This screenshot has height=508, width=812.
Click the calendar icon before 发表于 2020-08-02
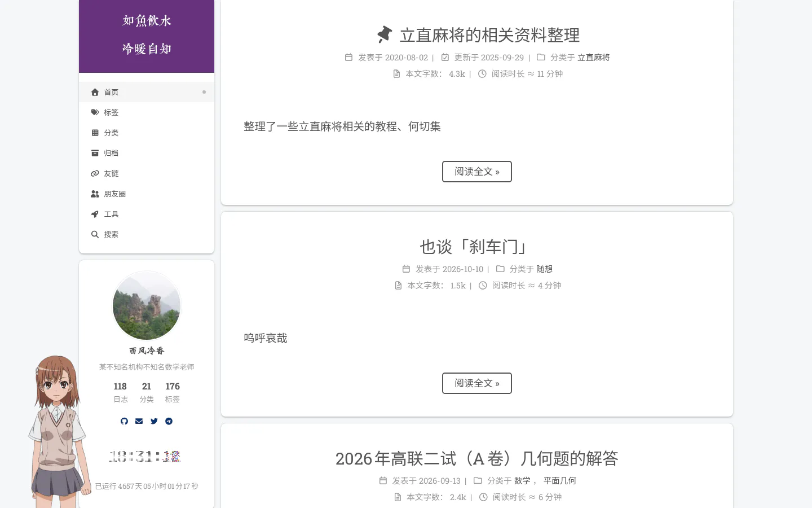click(x=348, y=57)
